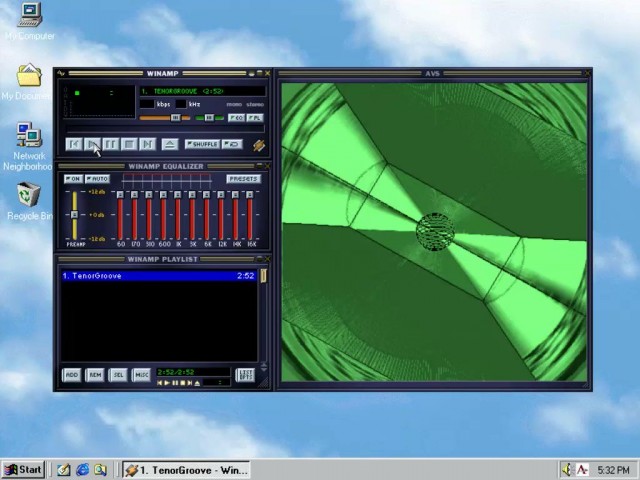This screenshot has width=640, height=480.
Task: Enable the equalizer AUTO button
Action: [x=98, y=179]
